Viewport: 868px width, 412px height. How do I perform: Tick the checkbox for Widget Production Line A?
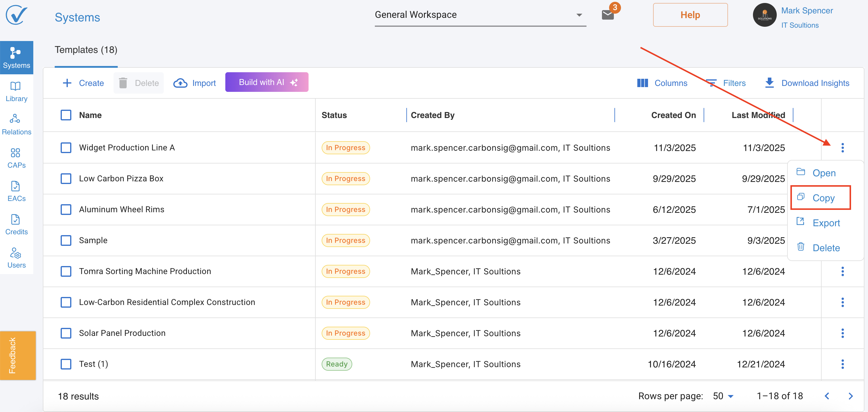66,147
